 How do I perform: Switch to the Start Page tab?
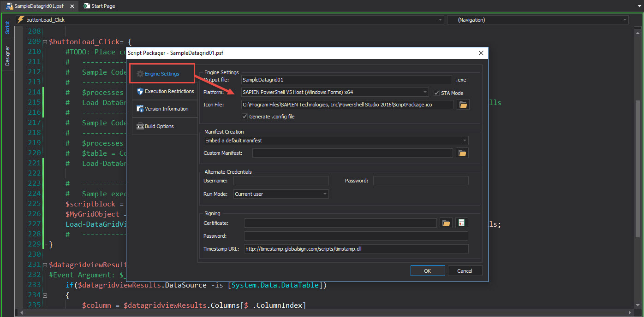click(99, 6)
